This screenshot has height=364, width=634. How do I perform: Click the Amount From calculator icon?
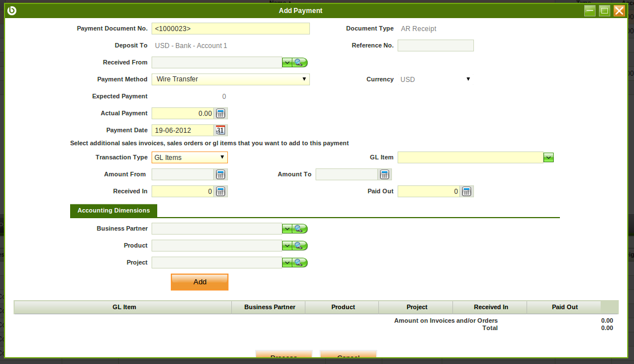pyautogui.click(x=221, y=175)
